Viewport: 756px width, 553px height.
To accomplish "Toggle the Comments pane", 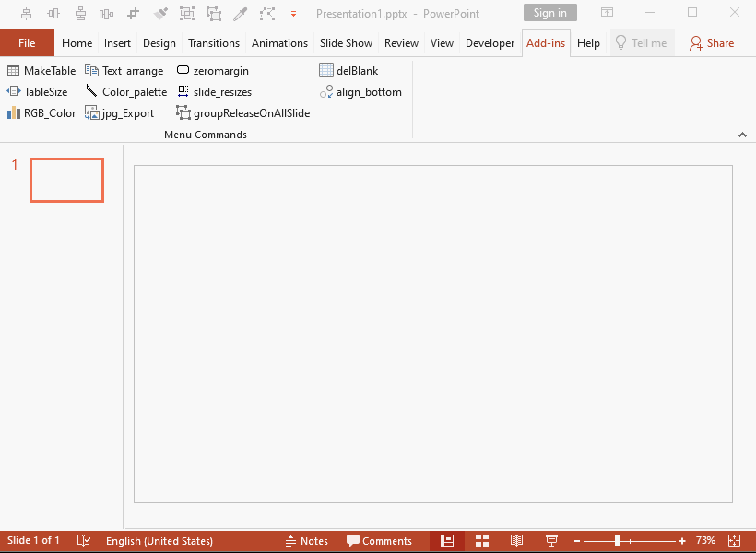I will (380, 541).
